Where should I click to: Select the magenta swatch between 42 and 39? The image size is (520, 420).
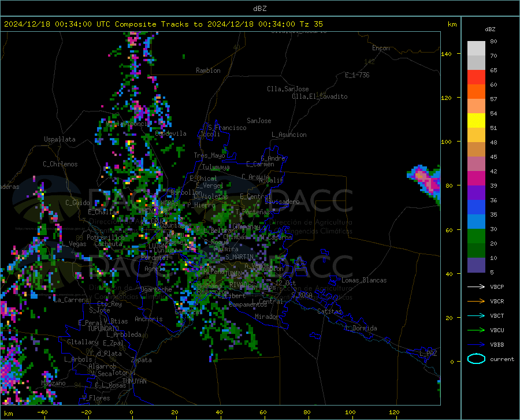(x=476, y=179)
